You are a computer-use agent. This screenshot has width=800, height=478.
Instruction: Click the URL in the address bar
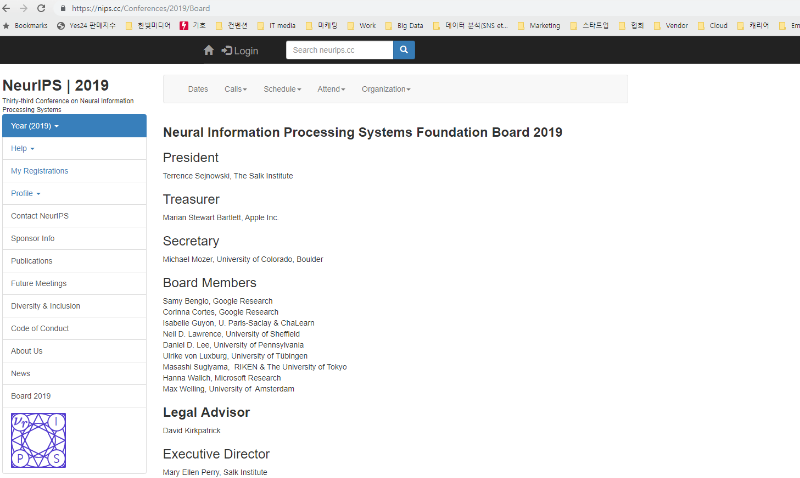pyautogui.click(x=141, y=8)
